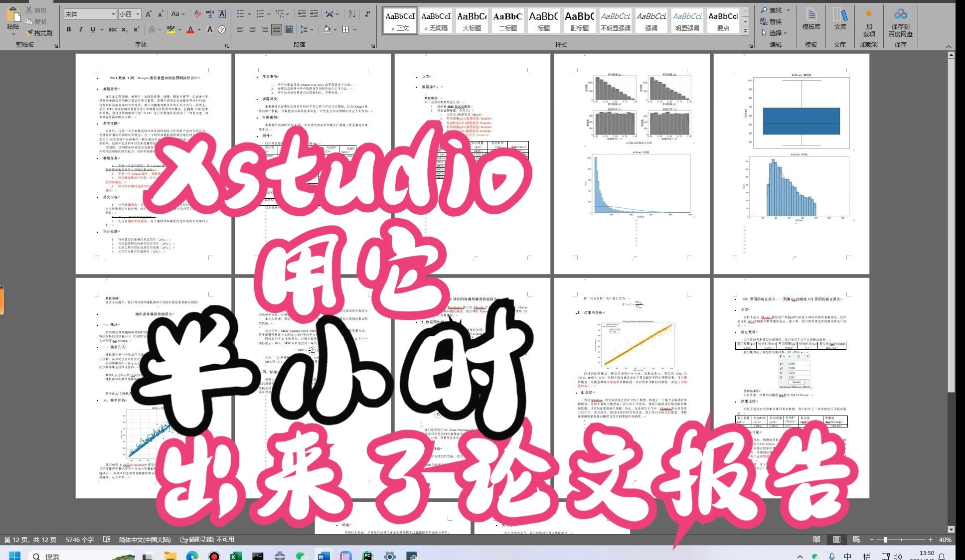Expand the font color dropdown arrow
Screen dimensions: 965x560
click(x=199, y=30)
